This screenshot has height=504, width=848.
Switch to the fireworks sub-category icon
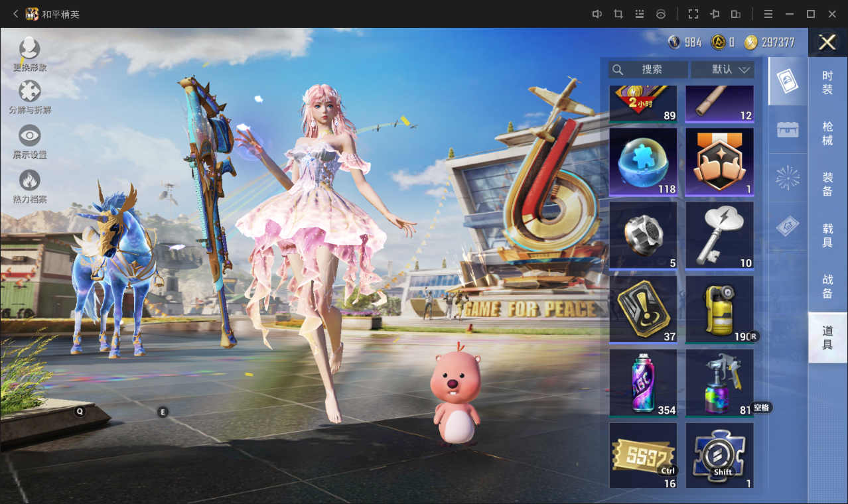[x=788, y=178]
